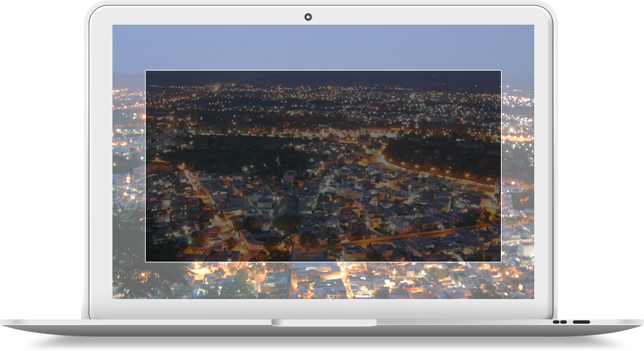The width and height of the screenshot is (644, 351).
Task: Click the laptop lid opening notch
Action: (323, 323)
